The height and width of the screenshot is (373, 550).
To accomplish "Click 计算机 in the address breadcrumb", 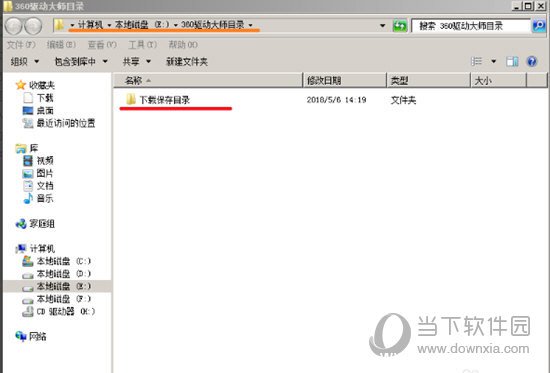I will tap(90, 25).
